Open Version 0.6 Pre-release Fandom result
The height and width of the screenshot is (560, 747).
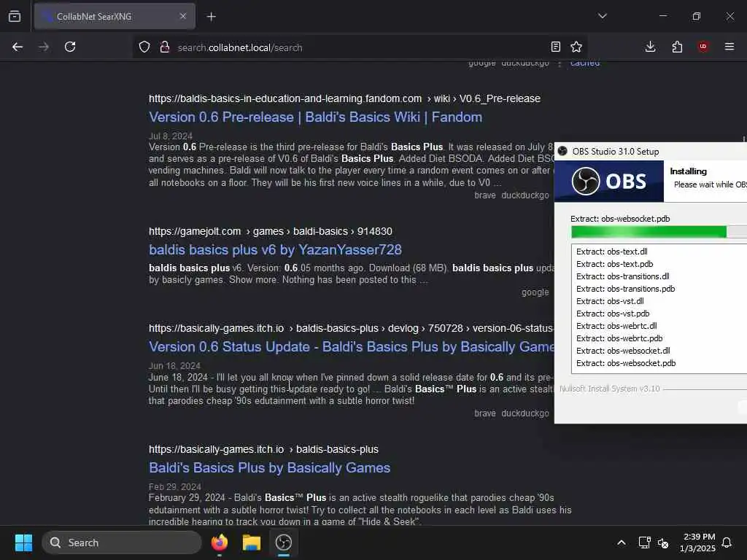315,117
